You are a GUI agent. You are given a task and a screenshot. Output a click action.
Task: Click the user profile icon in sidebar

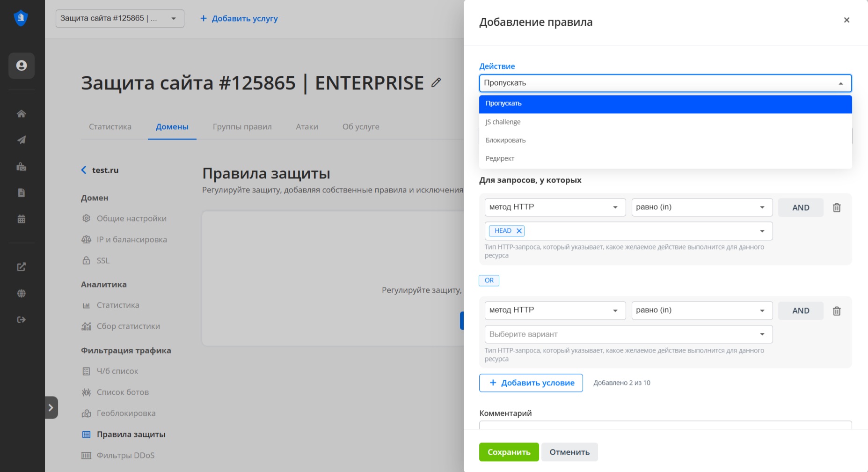22,66
